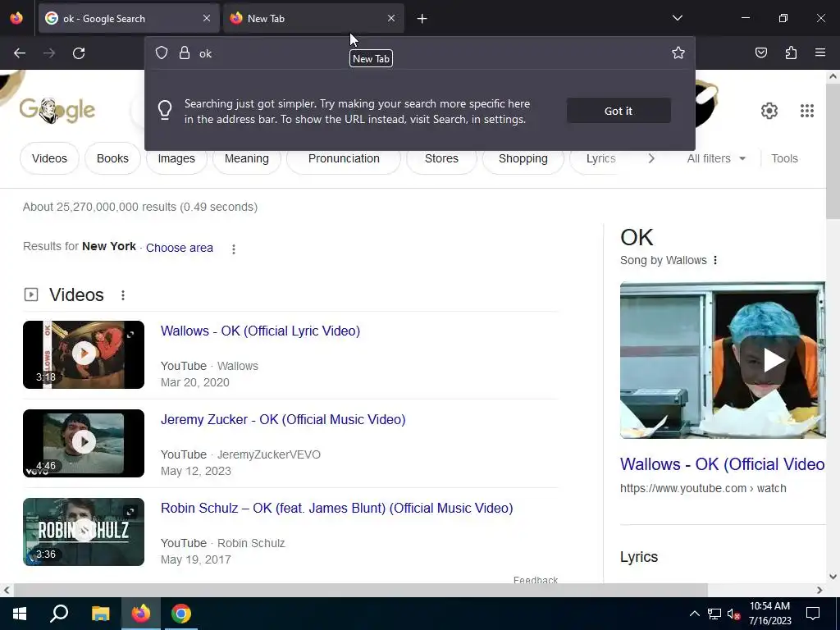This screenshot has width=840, height=630.
Task: Show more filter chips with right chevron
Action: pyautogui.click(x=651, y=158)
